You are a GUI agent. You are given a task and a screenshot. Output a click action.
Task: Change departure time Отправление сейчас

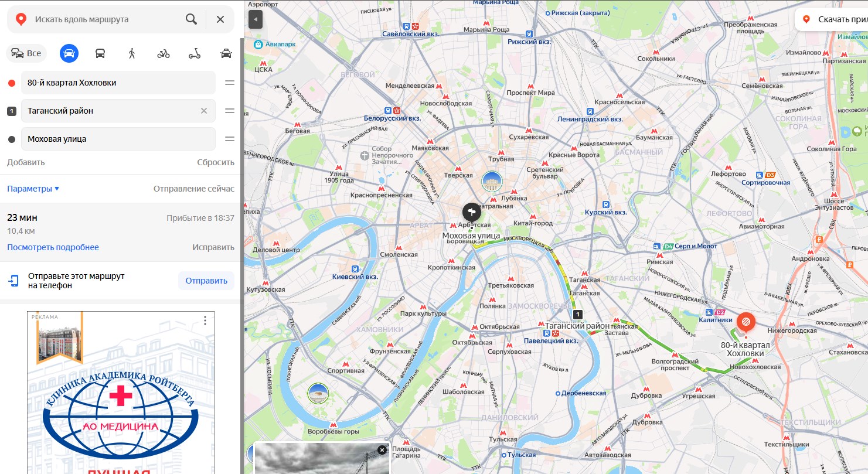coord(194,189)
